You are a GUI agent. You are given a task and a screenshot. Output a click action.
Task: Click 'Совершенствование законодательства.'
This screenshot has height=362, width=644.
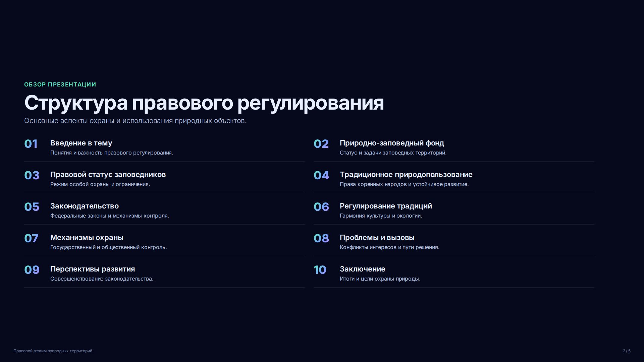coord(102,279)
